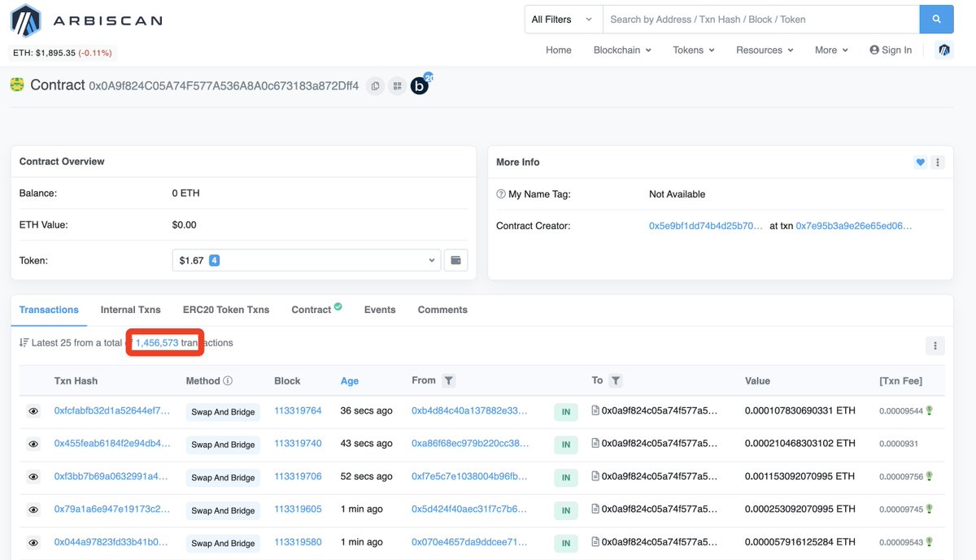The image size is (976, 560).
Task: Open the All Filters dropdown
Action: pyautogui.click(x=563, y=19)
